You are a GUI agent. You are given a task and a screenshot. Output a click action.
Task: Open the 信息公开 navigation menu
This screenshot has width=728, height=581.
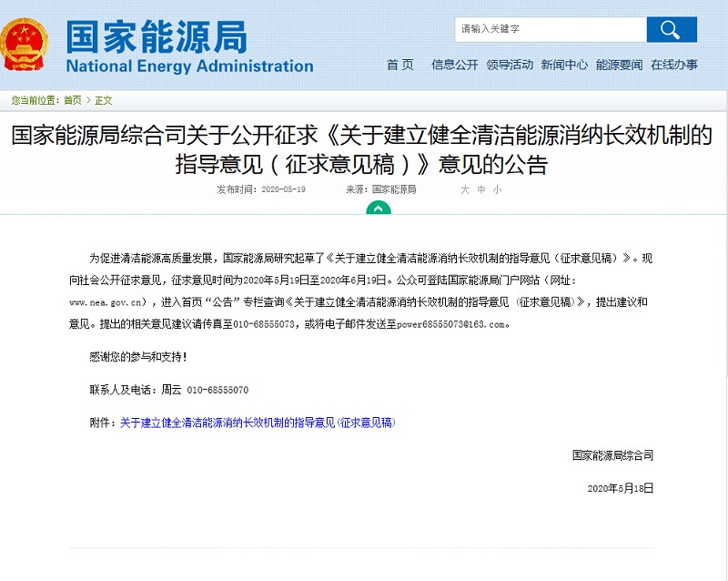(x=454, y=65)
